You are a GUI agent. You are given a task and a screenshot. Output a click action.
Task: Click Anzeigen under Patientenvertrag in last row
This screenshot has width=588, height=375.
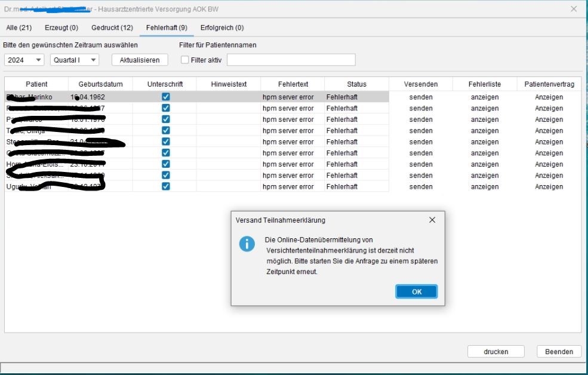(x=549, y=186)
